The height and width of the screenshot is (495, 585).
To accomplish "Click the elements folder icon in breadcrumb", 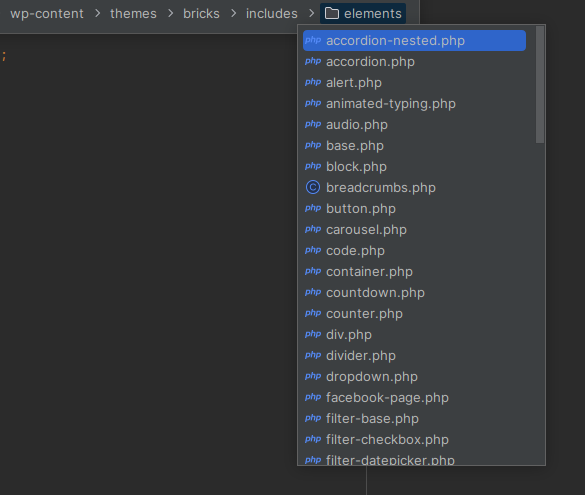I will point(332,14).
